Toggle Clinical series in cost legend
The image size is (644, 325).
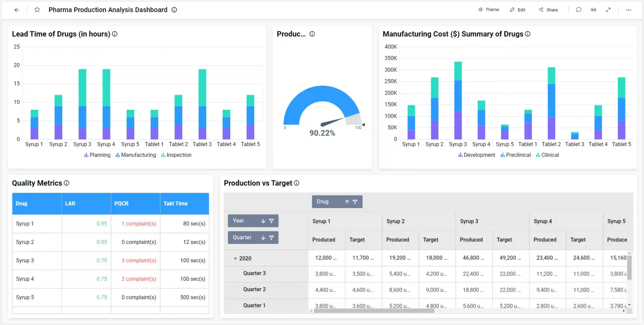coord(547,155)
